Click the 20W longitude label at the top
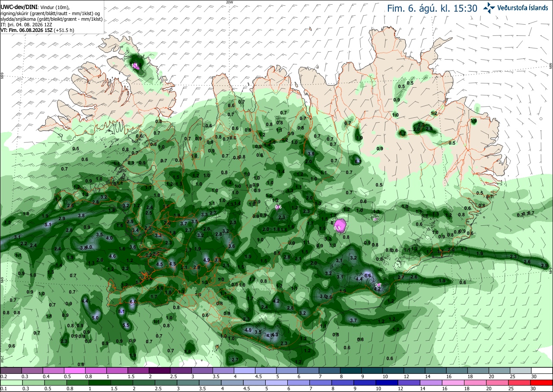The height and width of the screenshot is (392, 553). coord(229,2)
